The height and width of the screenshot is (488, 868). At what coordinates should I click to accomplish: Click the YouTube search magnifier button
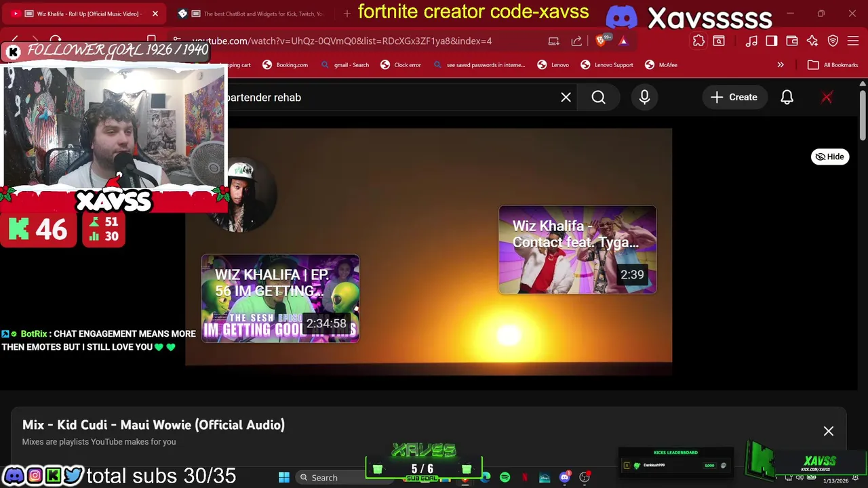598,97
